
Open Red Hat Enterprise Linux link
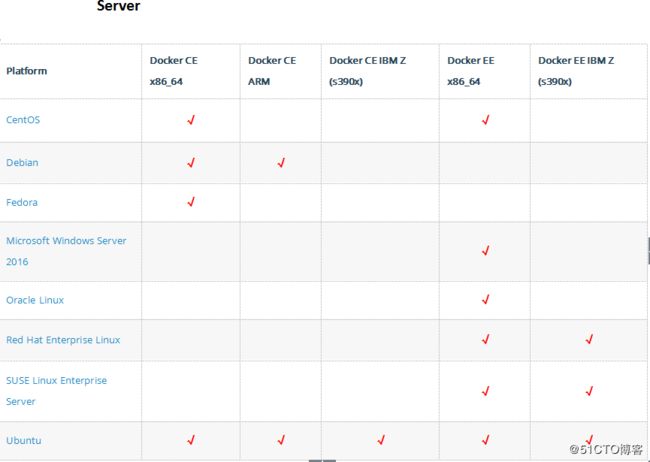pyautogui.click(x=63, y=340)
